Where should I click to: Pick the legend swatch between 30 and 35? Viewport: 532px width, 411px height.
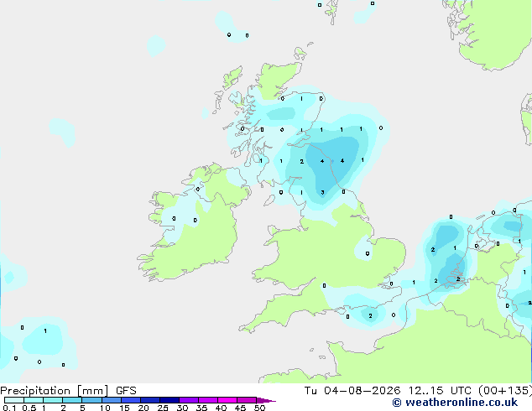pos(189,400)
